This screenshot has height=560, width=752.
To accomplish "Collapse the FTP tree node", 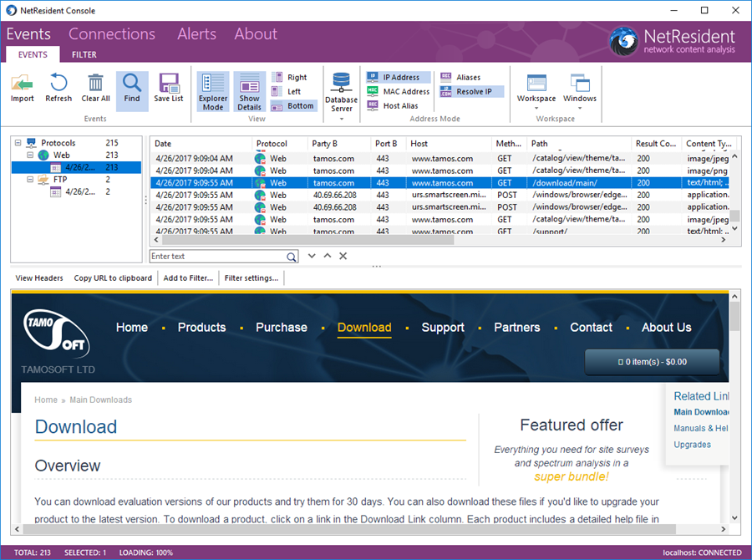I will pos(30,180).
